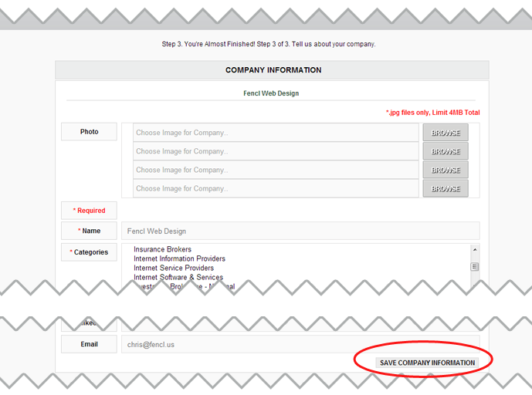Click the first Browse button for company photo
This screenshot has height=395, width=532.
pos(446,133)
